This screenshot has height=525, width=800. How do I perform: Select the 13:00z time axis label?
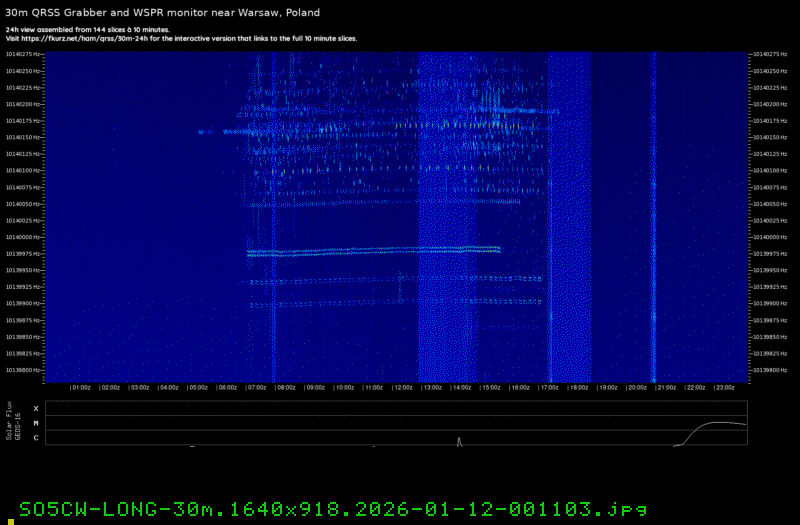(432, 388)
